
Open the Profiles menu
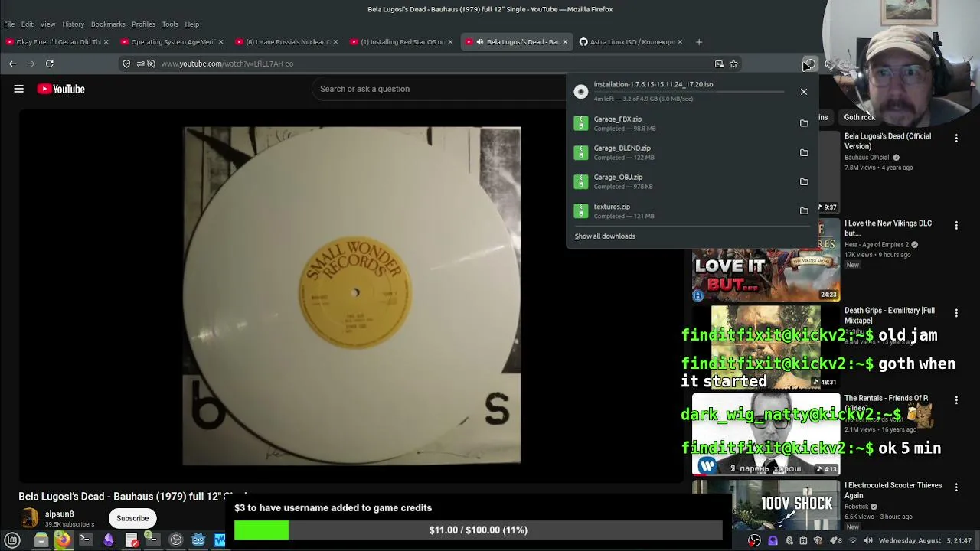(143, 24)
